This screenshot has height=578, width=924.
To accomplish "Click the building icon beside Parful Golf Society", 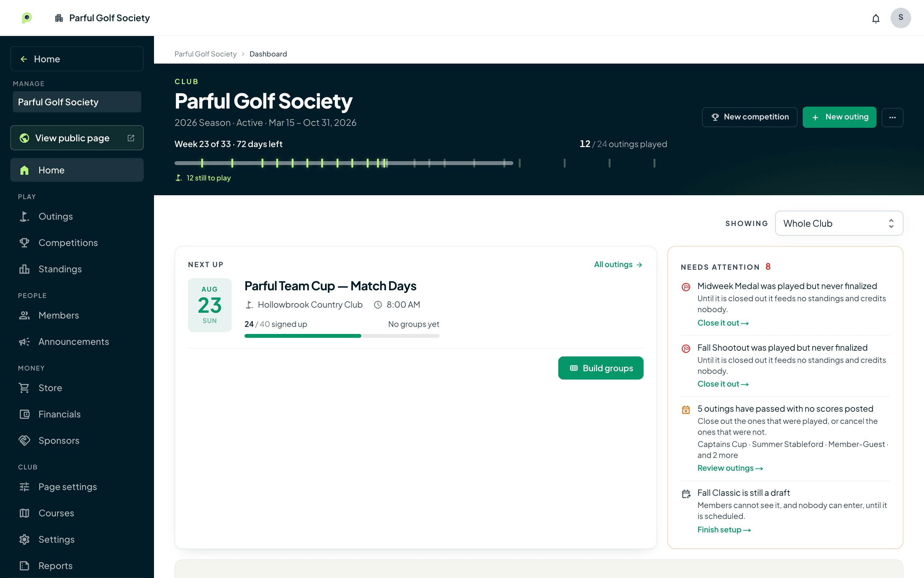I will click(x=59, y=18).
